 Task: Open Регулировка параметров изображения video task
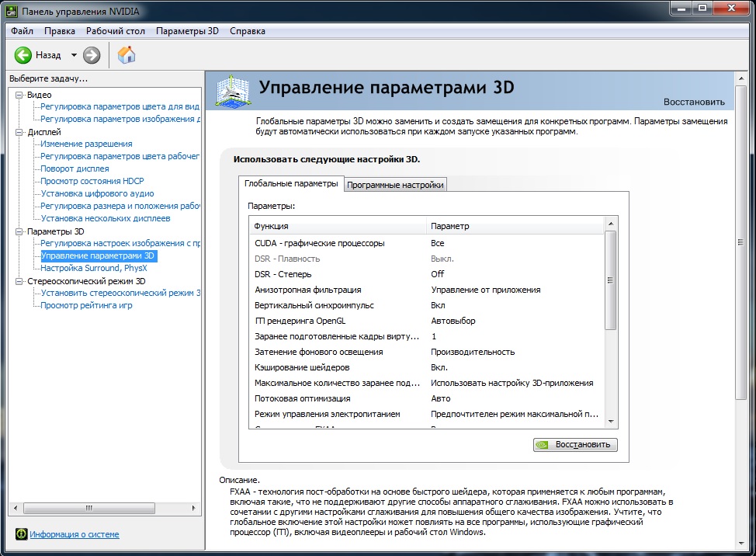[x=120, y=119]
